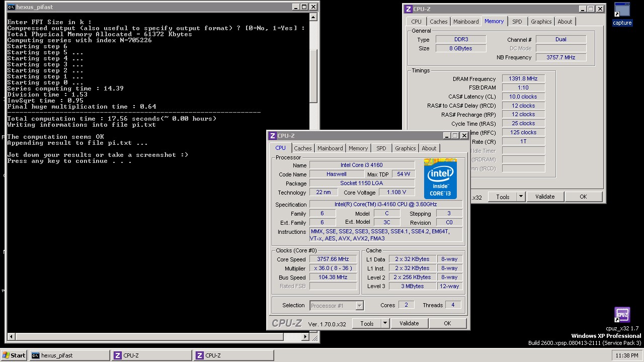Switch to Caches tab in front CPU-Z window

(x=303, y=148)
